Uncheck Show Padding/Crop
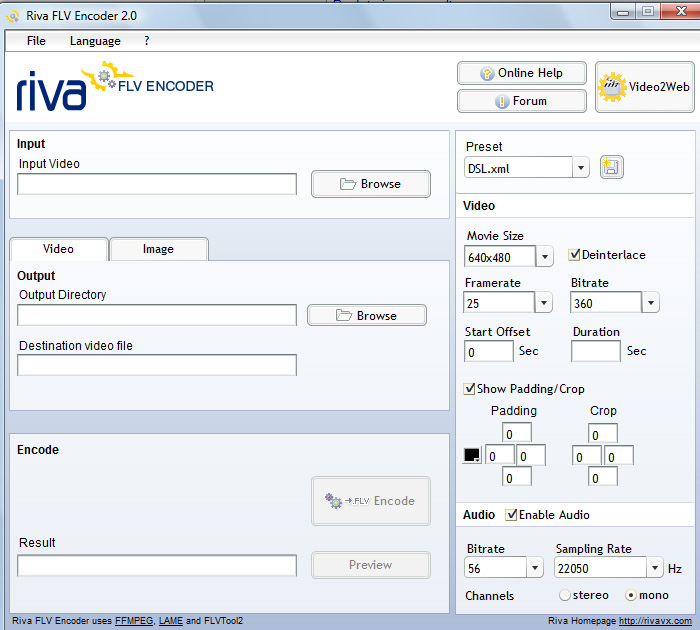This screenshot has height=630, width=700. (469, 388)
